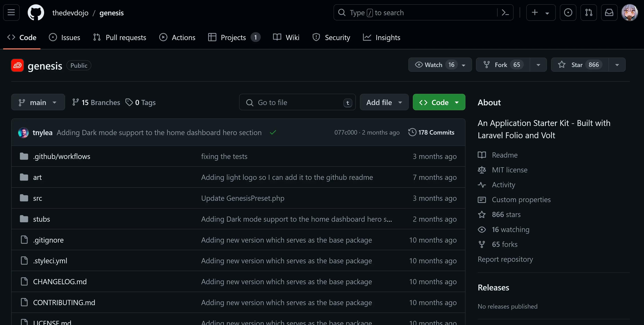The height and width of the screenshot is (325, 644).
Task: Click the CONTRIBUTING.md file icon
Action: click(24, 302)
